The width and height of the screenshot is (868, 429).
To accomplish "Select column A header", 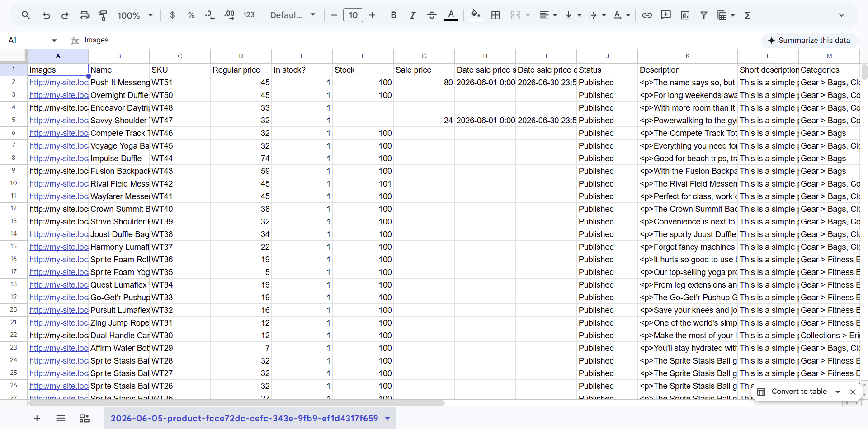I will [58, 56].
